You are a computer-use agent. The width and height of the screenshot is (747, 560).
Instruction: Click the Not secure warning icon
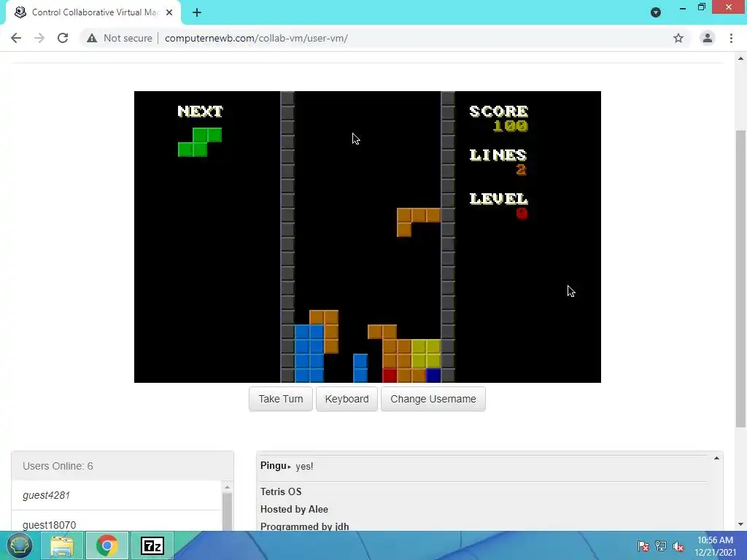(92, 38)
